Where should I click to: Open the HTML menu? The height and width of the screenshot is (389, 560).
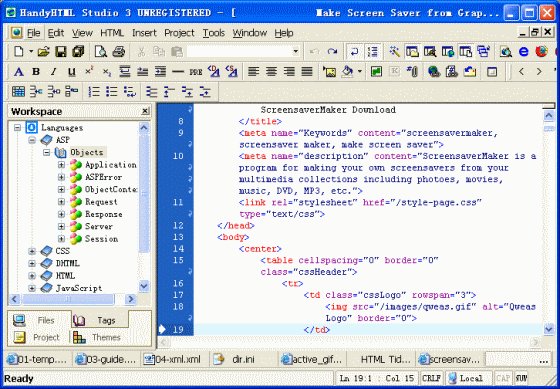click(112, 33)
